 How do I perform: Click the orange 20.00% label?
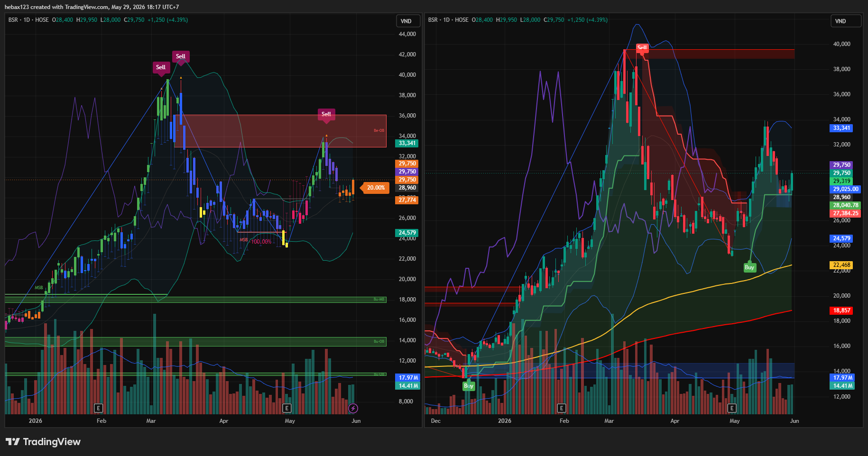click(375, 188)
